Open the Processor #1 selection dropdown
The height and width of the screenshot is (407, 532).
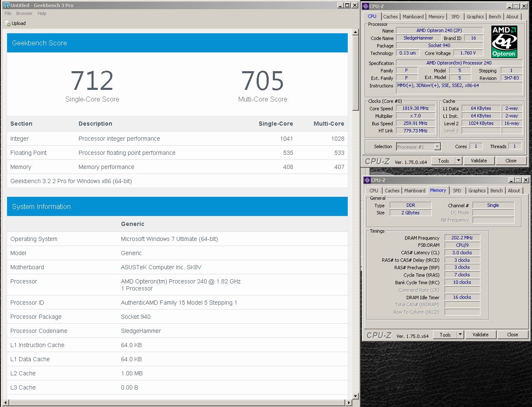click(x=418, y=147)
